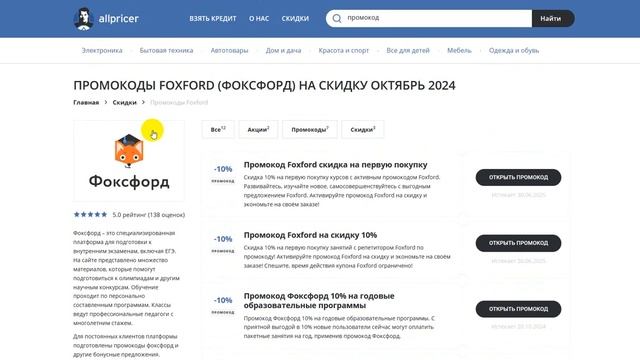Open the Мебель category
The image size is (640, 360).
(459, 51)
